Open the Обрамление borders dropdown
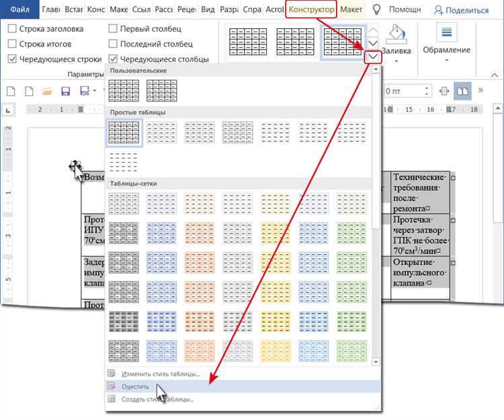 [446, 60]
